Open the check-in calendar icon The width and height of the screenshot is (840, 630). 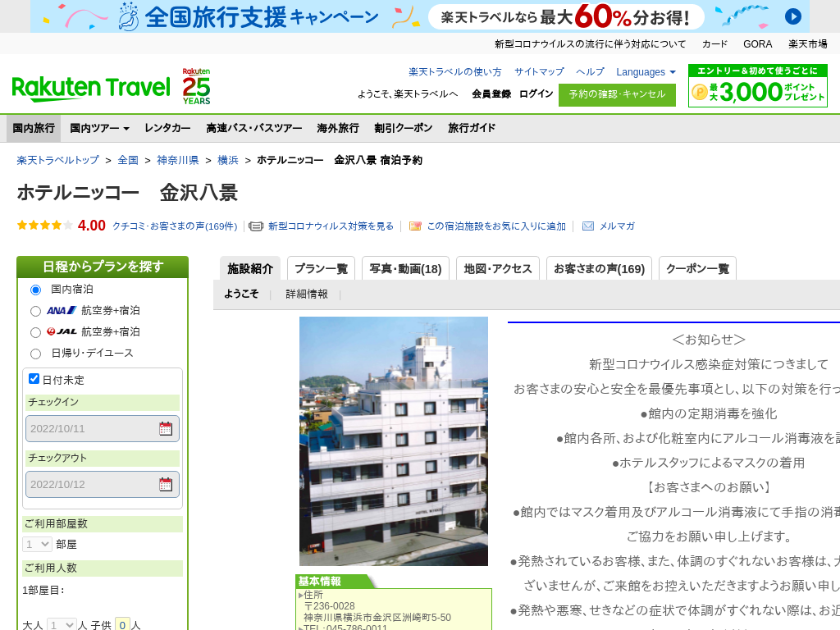coord(166,428)
